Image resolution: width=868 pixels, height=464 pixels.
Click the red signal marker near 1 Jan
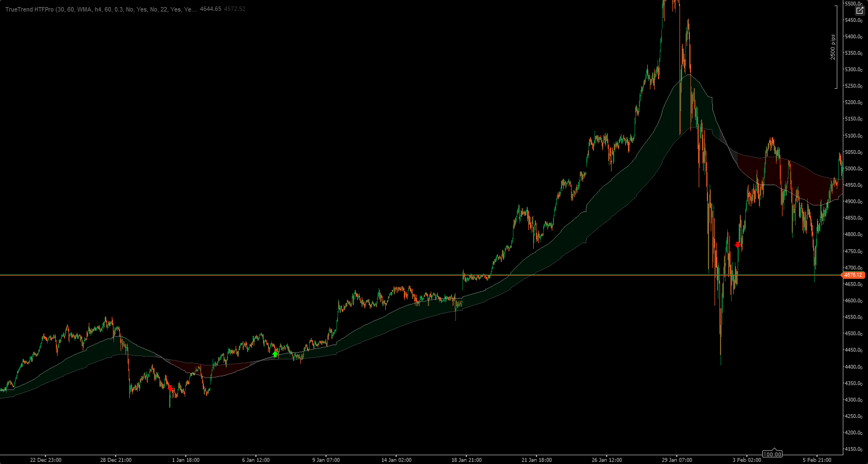tap(170, 388)
